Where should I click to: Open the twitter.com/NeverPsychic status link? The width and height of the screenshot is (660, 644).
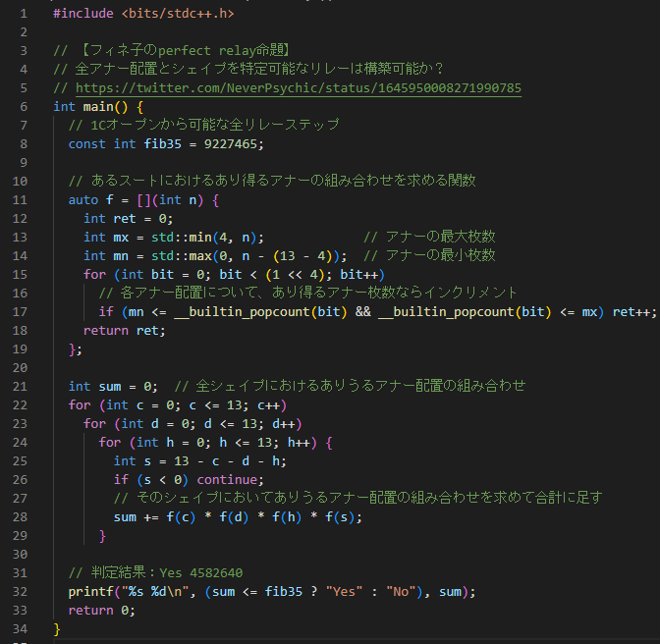click(299, 88)
